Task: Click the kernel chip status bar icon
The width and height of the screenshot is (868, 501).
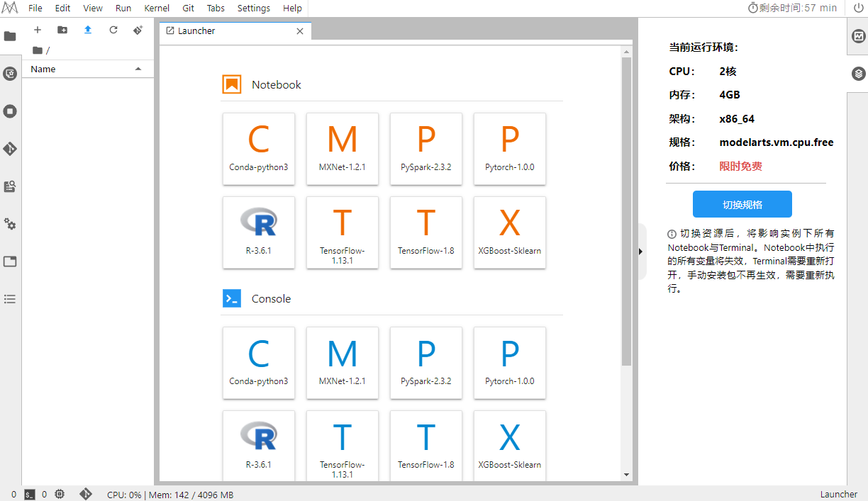Action: (60, 495)
